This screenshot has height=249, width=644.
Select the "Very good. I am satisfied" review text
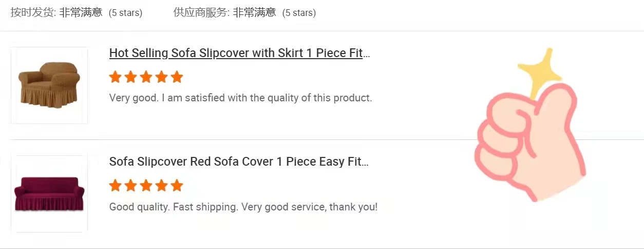[240, 98]
